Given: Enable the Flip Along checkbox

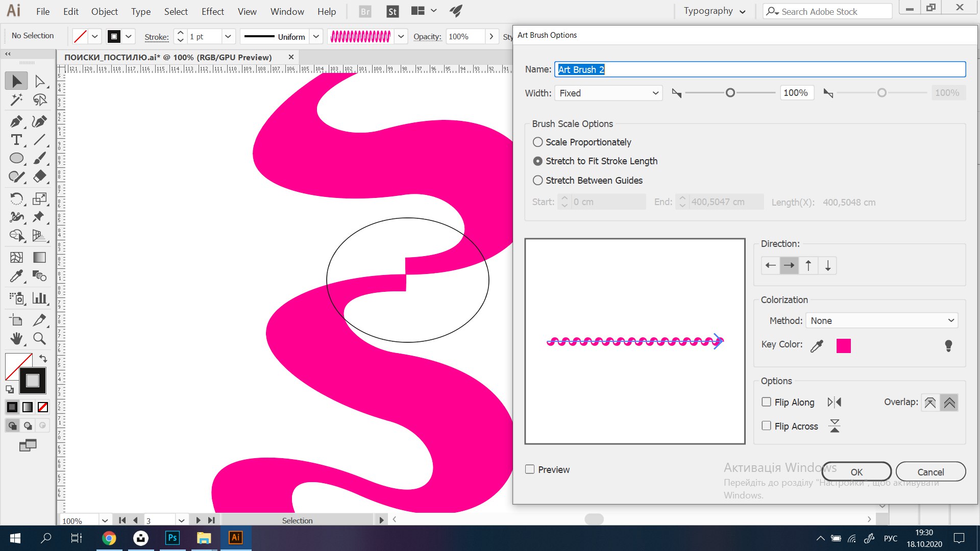Looking at the screenshot, I should (766, 402).
